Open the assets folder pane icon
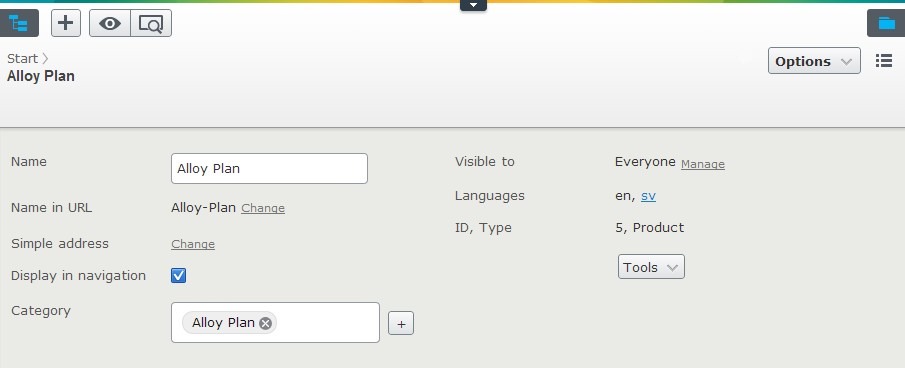The width and height of the screenshot is (905, 368). tap(886, 23)
